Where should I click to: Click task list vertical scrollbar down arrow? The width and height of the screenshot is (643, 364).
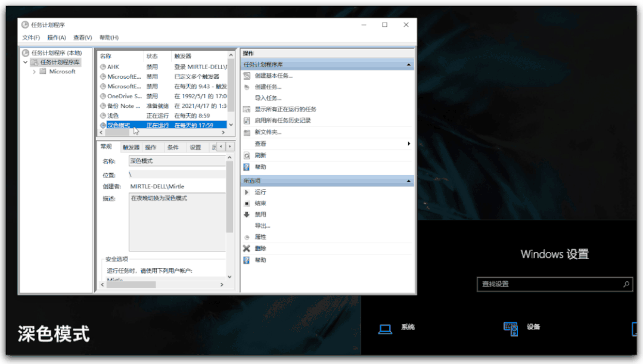(231, 125)
